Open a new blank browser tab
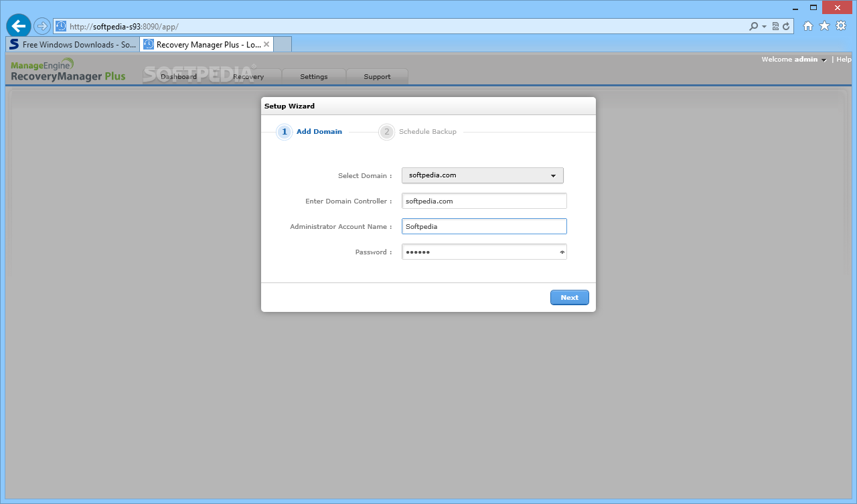Image resolution: width=857 pixels, height=504 pixels. pos(283,44)
